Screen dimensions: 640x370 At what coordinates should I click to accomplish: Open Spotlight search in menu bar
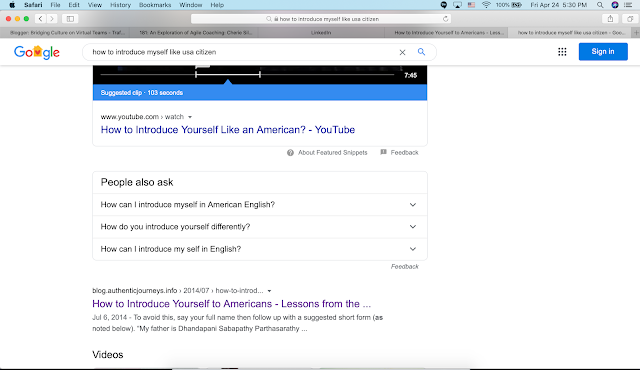pos(600,5)
